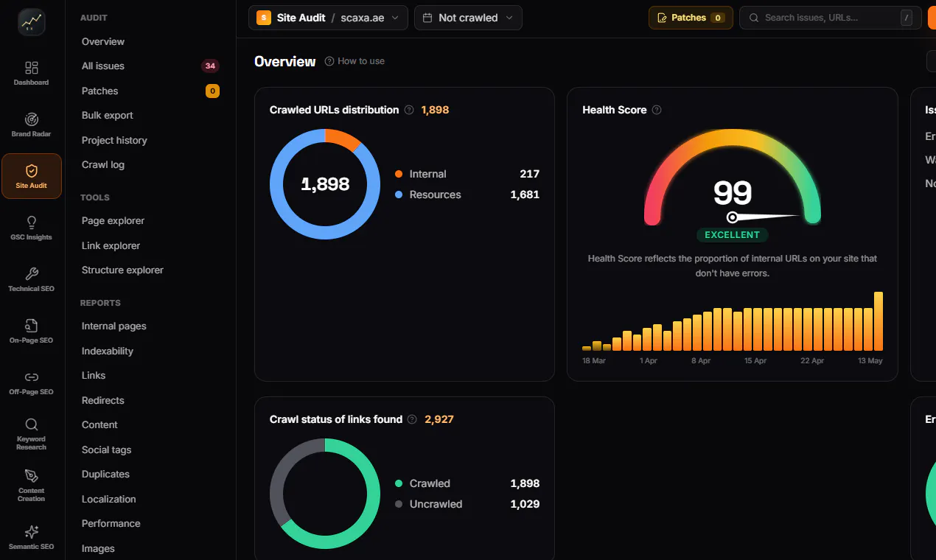Select the Site Audit sidebar icon
Image resolution: width=936 pixels, height=560 pixels.
(32, 176)
